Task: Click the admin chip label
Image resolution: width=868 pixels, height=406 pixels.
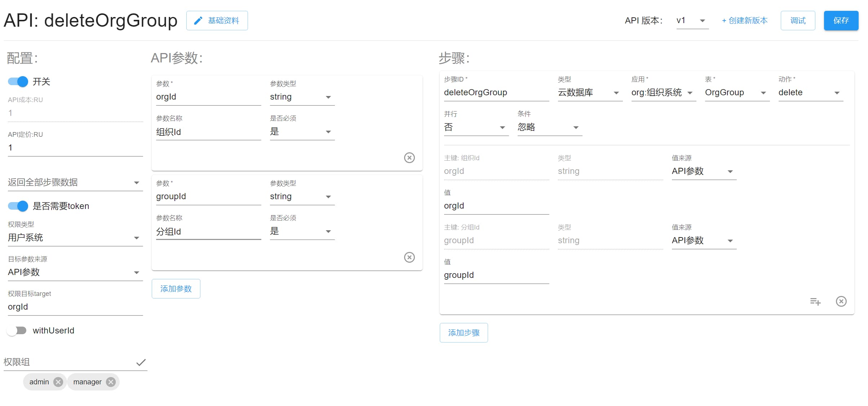Action: [x=39, y=382]
